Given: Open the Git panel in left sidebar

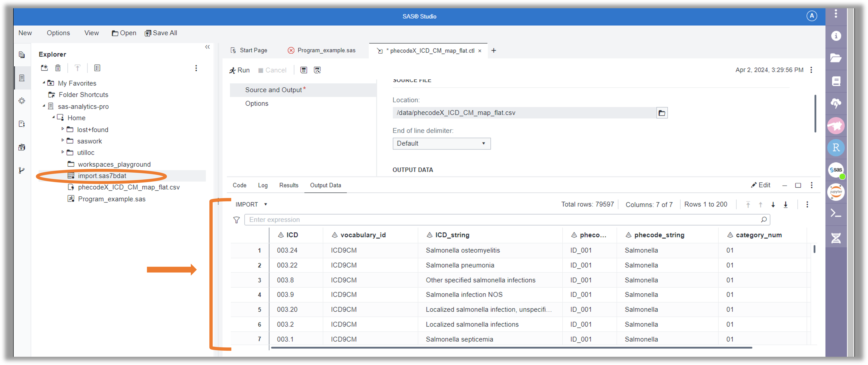Looking at the screenshot, I should pos(22,171).
